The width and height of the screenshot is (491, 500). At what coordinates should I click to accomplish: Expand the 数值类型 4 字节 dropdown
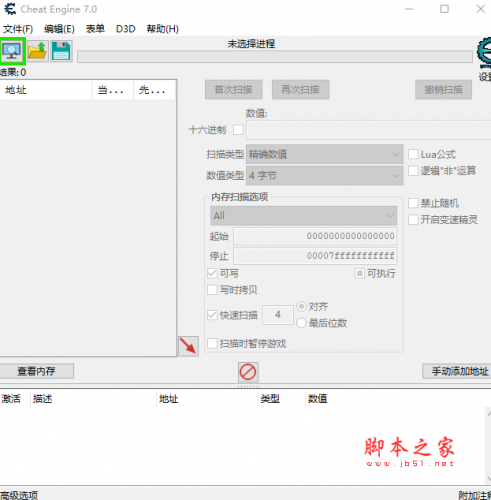point(325,175)
